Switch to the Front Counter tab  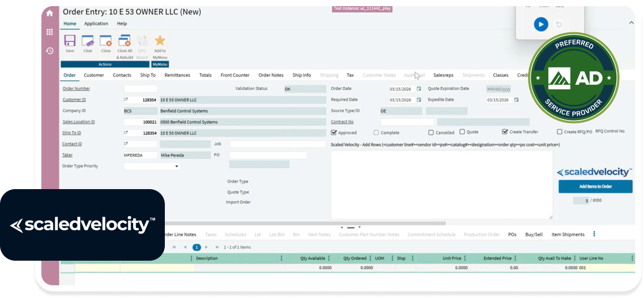[235, 75]
